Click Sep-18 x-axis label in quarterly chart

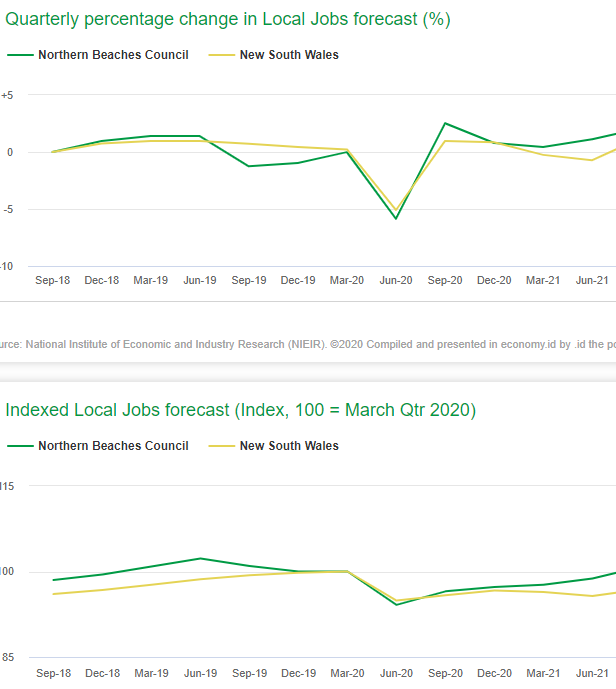tap(53, 281)
